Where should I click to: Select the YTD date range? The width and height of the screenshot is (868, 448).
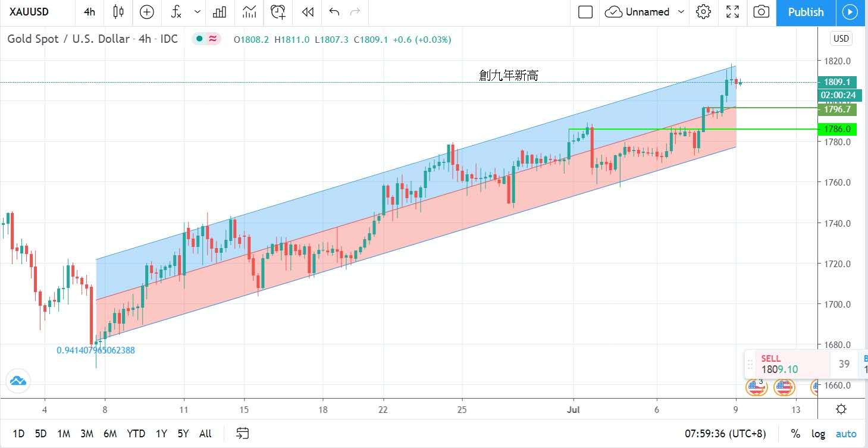(136, 434)
